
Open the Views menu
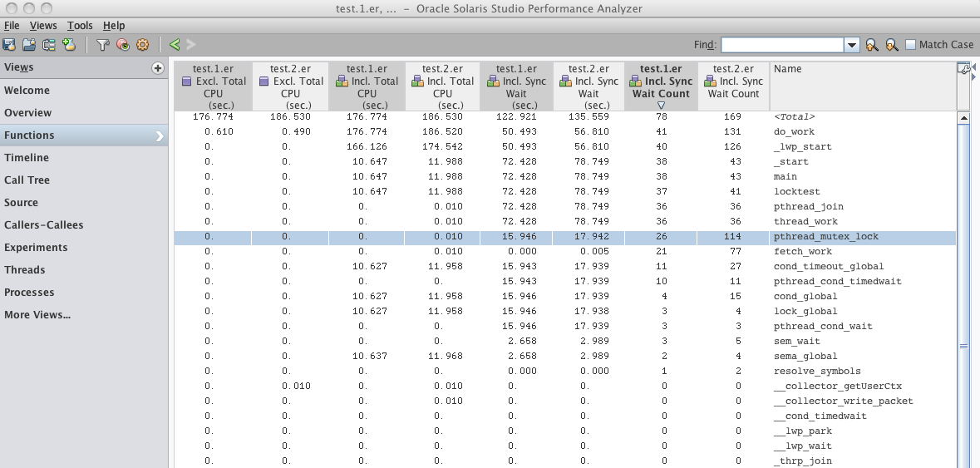43,26
